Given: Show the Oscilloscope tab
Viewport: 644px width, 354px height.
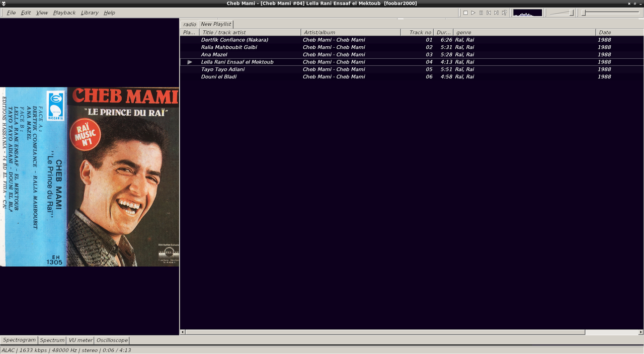Looking at the screenshot, I should 112,340.
